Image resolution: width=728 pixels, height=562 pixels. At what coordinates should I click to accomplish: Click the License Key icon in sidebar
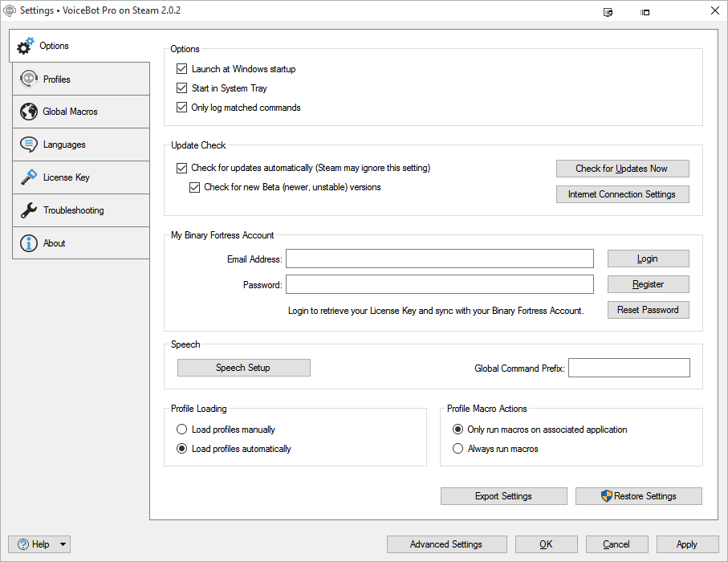click(x=29, y=177)
